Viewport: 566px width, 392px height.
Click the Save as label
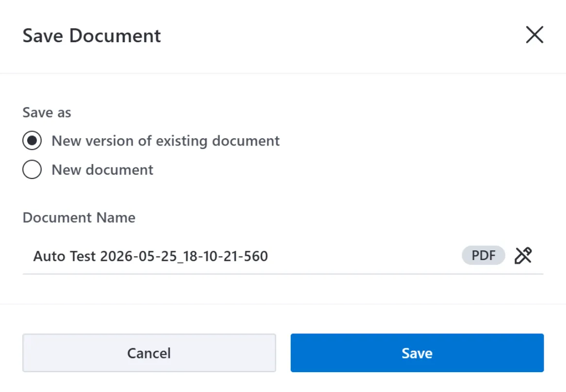click(47, 113)
